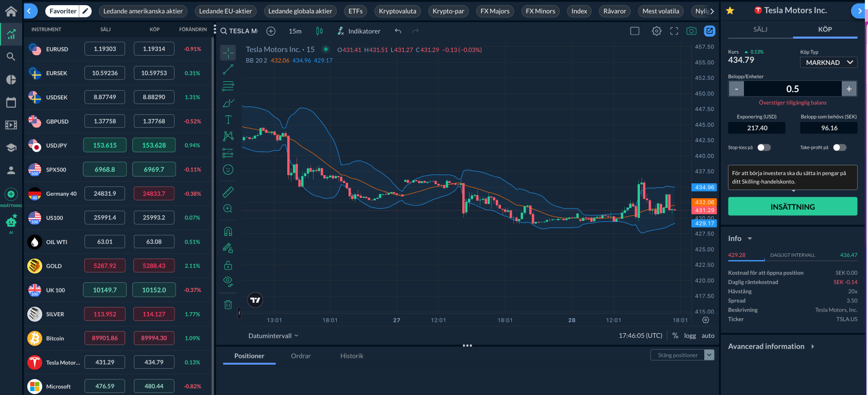868x395 pixels.
Task: Expand Avancerad information section
Action: [771, 347]
